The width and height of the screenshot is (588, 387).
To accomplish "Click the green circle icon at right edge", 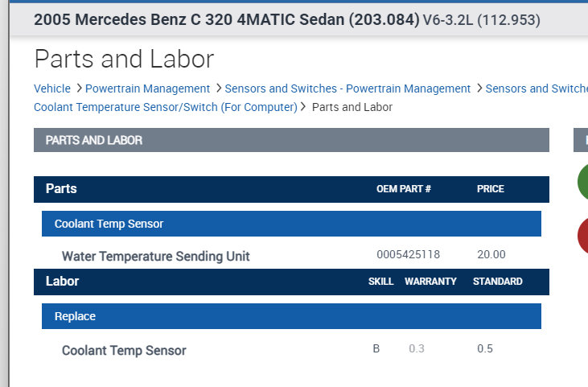I will click(582, 182).
